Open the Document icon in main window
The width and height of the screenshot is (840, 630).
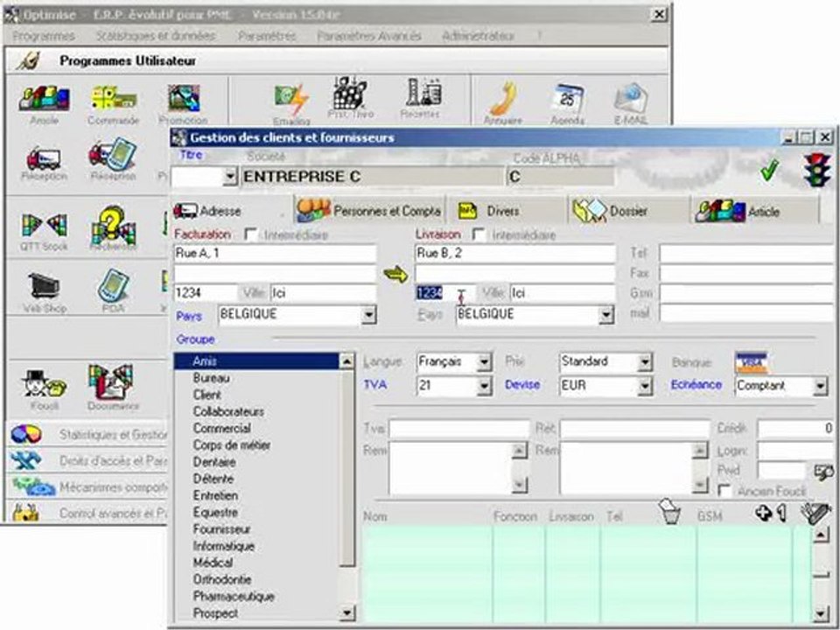(113, 387)
